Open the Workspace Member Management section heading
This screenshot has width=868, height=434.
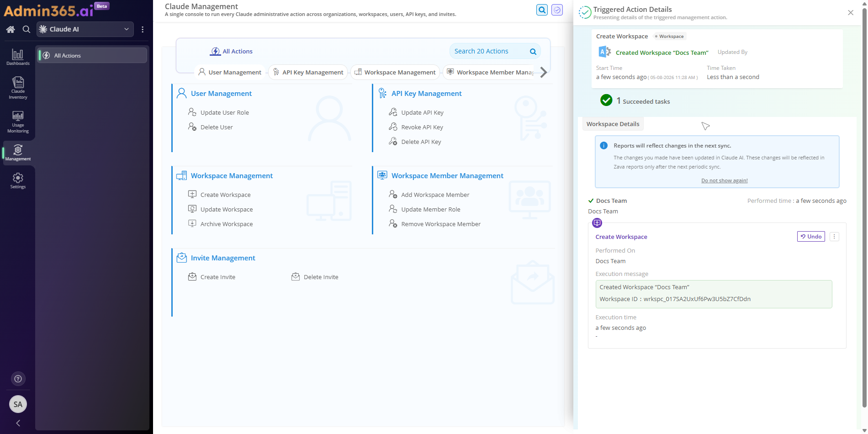[x=447, y=175]
